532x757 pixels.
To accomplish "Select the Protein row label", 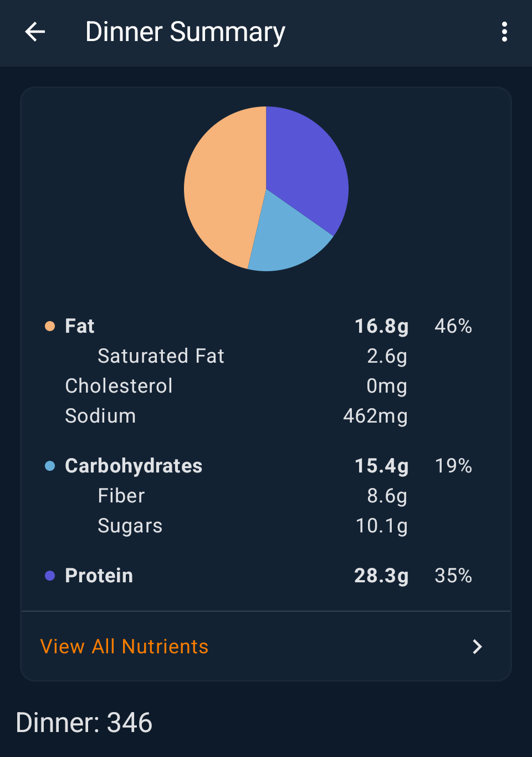I will tap(99, 576).
